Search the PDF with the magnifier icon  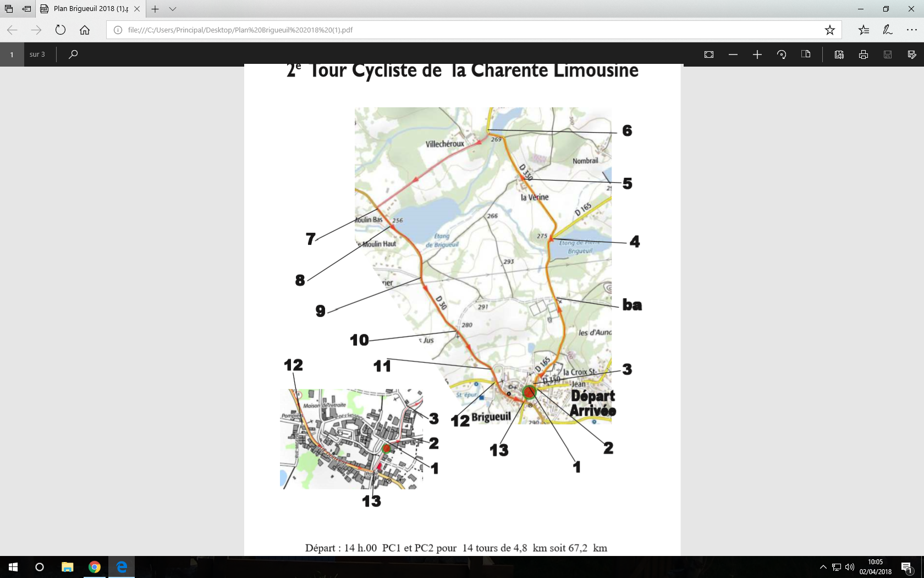[73, 54]
